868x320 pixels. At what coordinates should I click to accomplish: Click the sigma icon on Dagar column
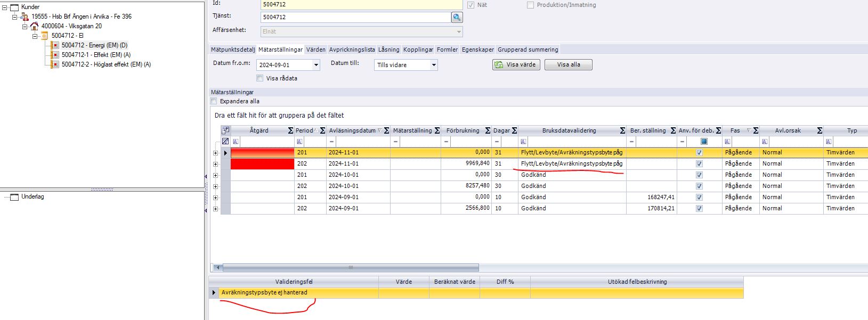click(x=514, y=130)
